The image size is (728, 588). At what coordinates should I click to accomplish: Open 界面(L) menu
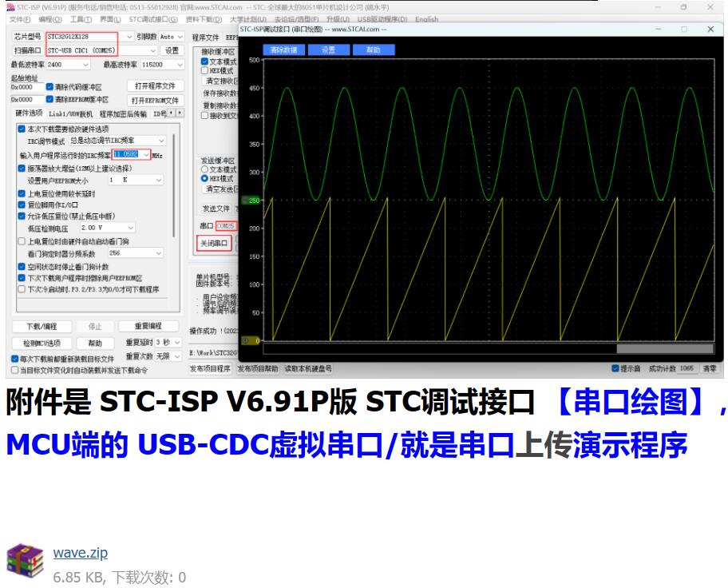point(110,19)
